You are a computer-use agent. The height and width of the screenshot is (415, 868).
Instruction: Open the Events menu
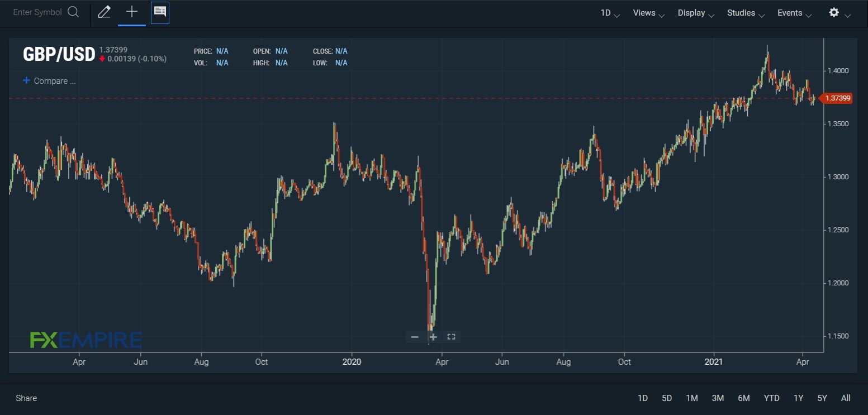794,13
